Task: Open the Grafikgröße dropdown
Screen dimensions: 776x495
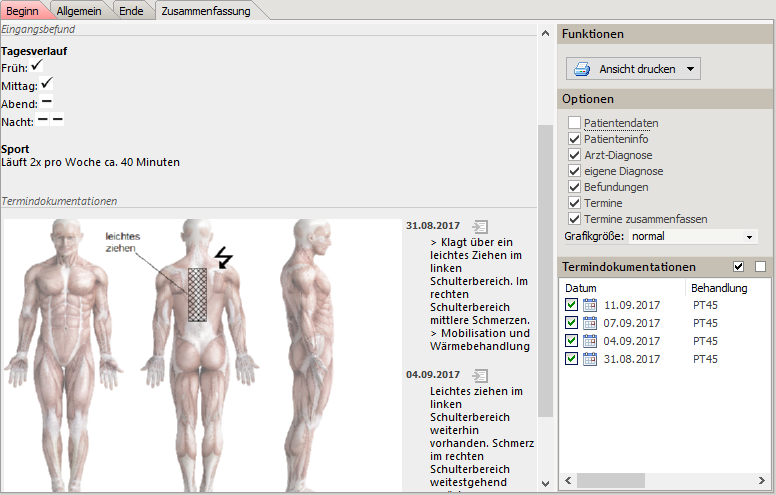Action: 749,237
